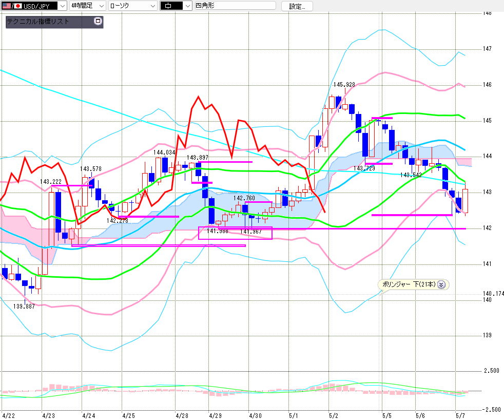Click the 142.760 price label

[244, 198]
